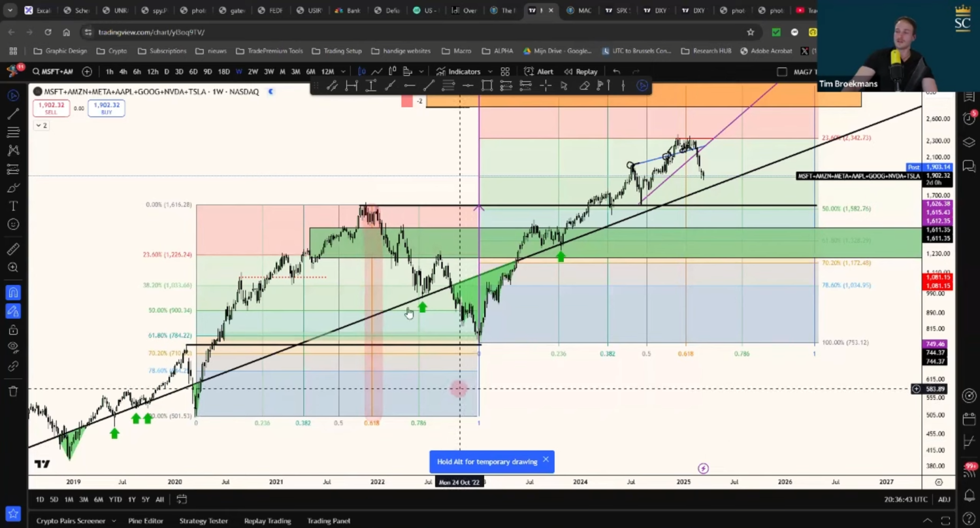Screen dimensions: 980x528
Task: Open indicator templates grid icon
Action: click(505, 71)
